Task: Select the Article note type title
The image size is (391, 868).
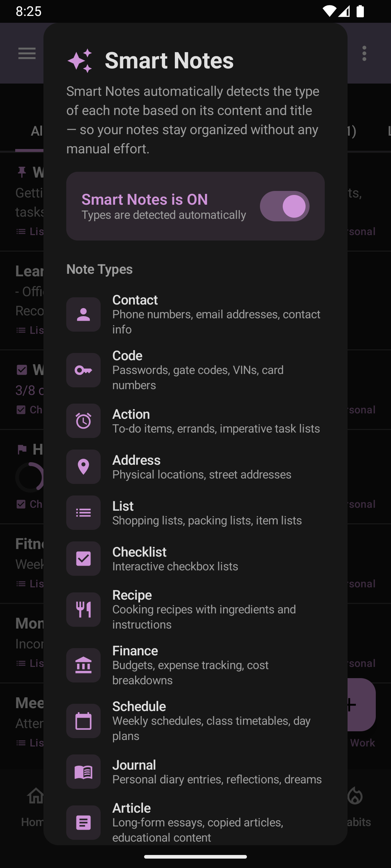Action: 131,808
